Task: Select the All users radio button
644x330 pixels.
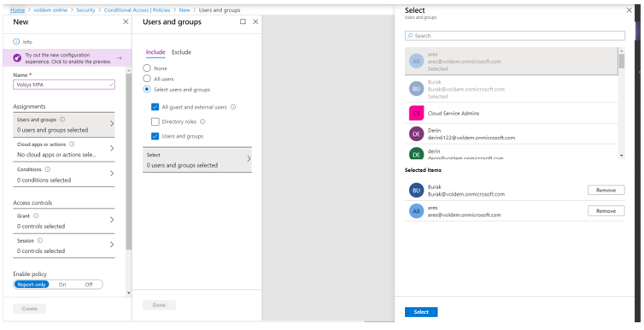Action: coord(147,79)
